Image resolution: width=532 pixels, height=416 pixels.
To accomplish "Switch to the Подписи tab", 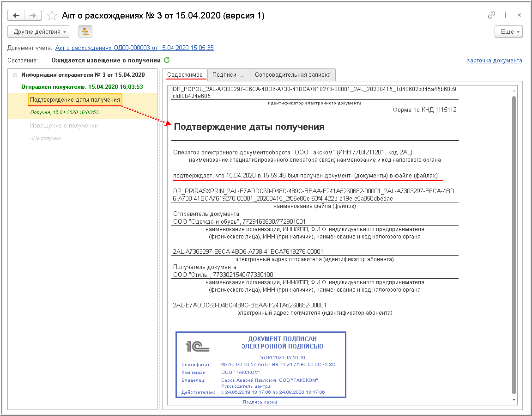I will 228,75.
